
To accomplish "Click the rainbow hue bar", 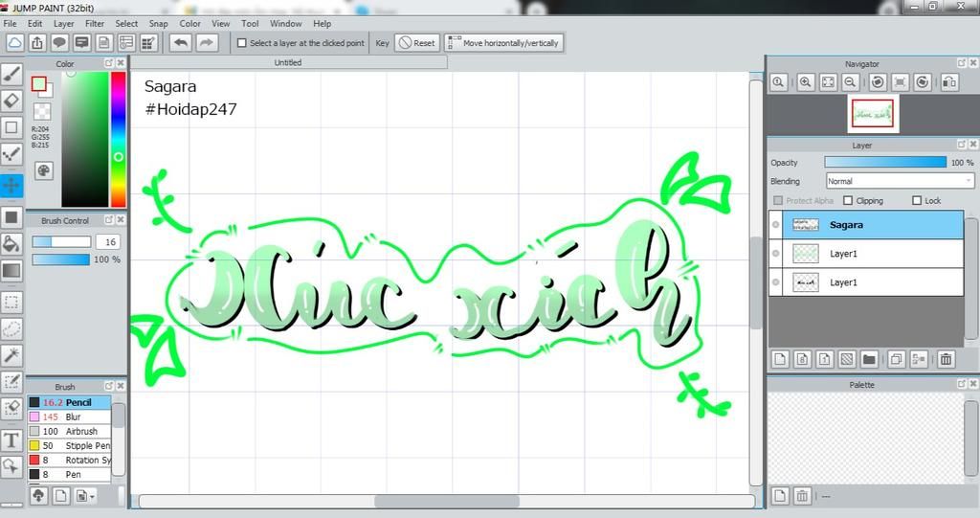I will click(118, 139).
